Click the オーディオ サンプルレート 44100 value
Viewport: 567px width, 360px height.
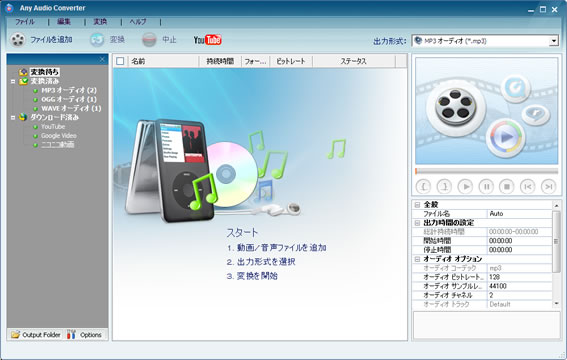[x=520, y=286]
